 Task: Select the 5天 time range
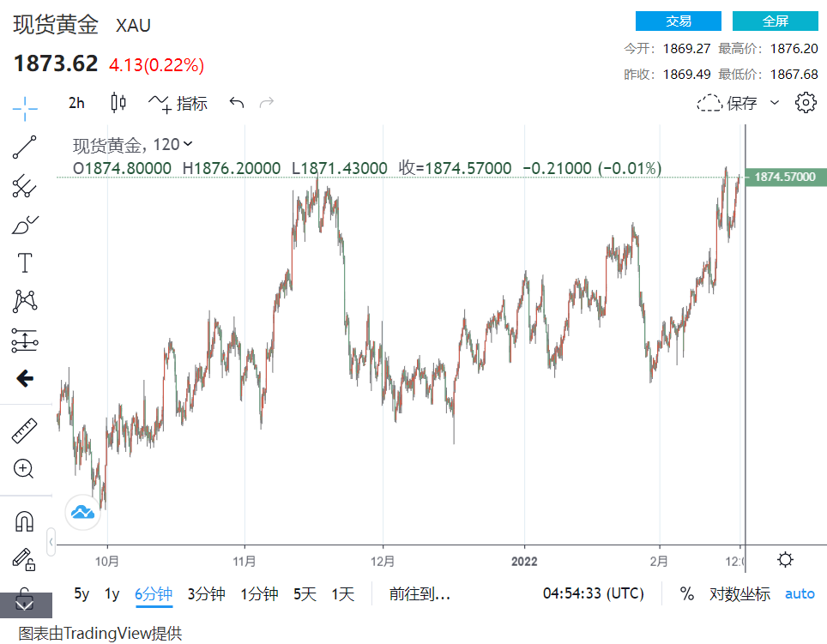(305, 593)
